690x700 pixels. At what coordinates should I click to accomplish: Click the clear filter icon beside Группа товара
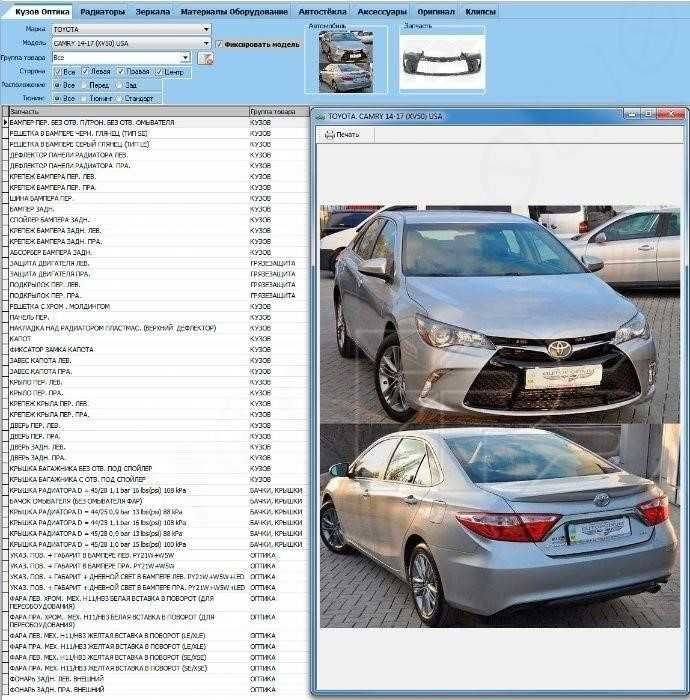205,58
